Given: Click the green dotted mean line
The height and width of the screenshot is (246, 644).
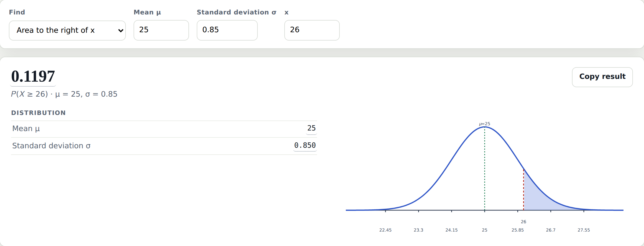Looking at the screenshot, I should click(x=485, y=169).
